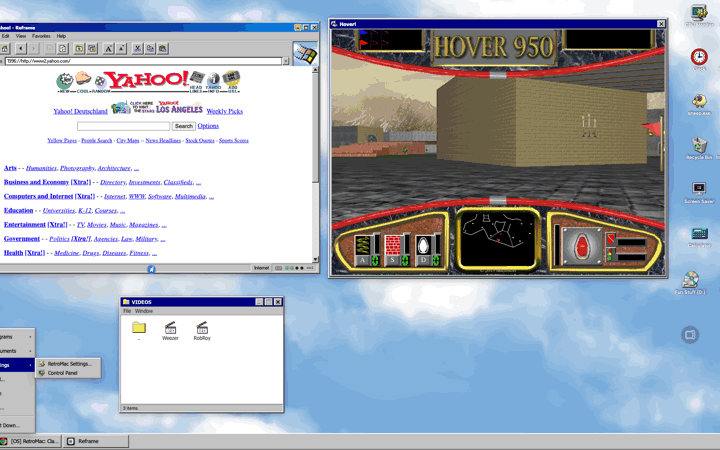Click Yahoo's Random dice icon
Image resolution: width=720 pixels, height=450 pixels.
[100, 84]
